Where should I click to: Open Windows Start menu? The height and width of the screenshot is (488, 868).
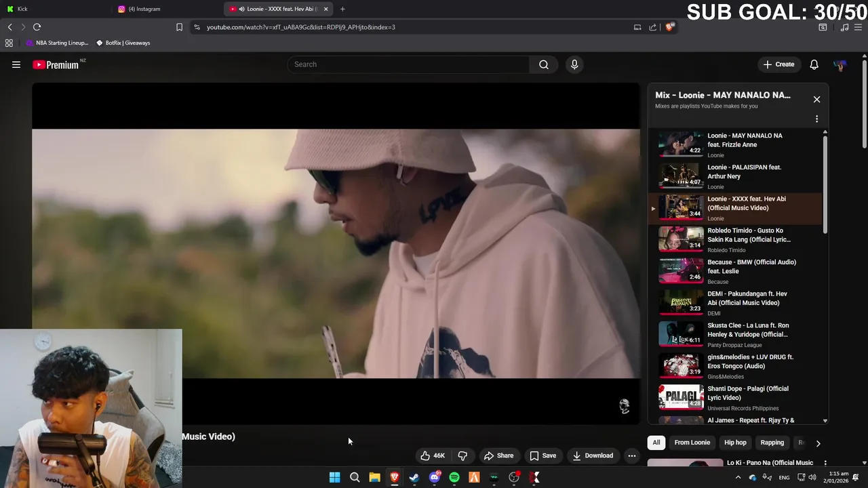[x=334, y=478]
